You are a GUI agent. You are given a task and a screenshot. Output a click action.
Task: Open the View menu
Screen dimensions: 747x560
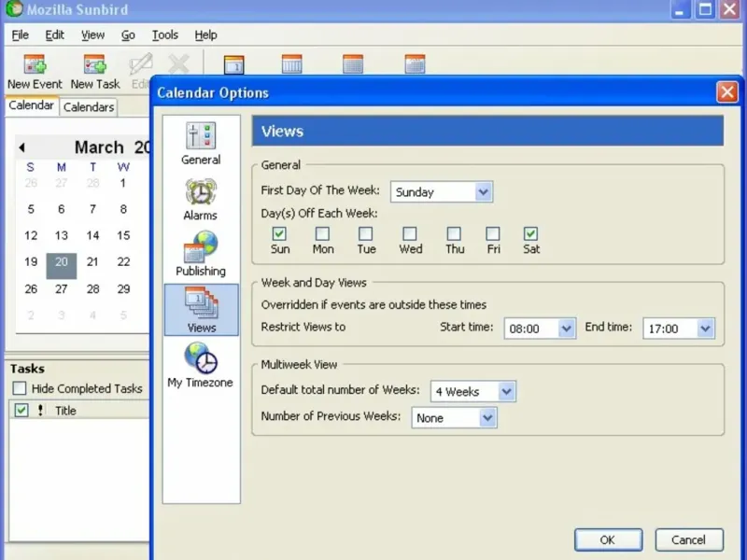92,35
